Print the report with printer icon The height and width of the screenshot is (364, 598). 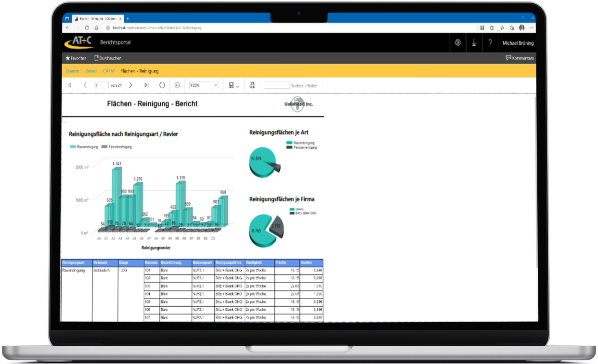(x=252, y=85)
